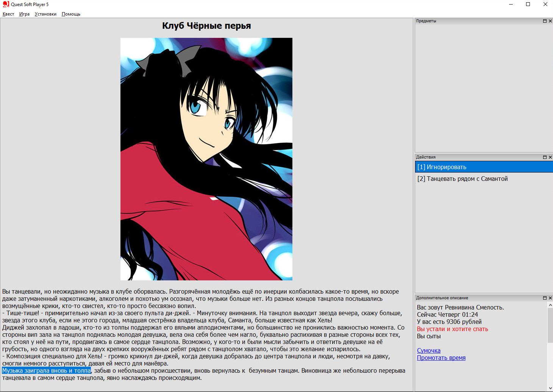Click the line 'Сейчас Четверг 01:24'
Image resolution: width=553 pixels, height=392 pixels.
(447, 314)
